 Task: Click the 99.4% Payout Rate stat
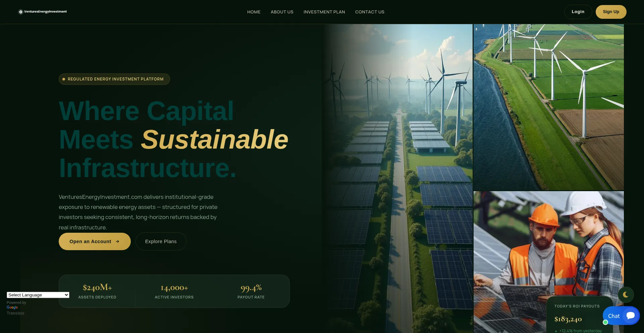251,291
